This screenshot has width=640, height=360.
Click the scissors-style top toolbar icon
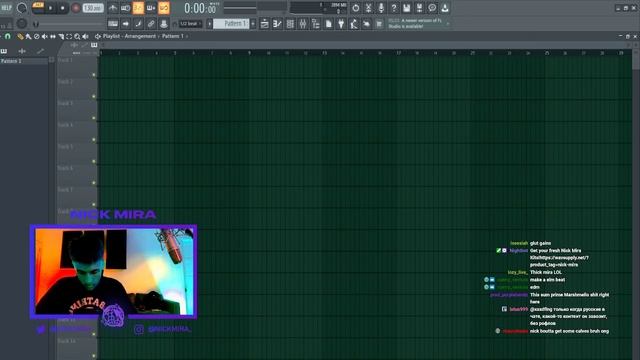(x=368, y=8)
